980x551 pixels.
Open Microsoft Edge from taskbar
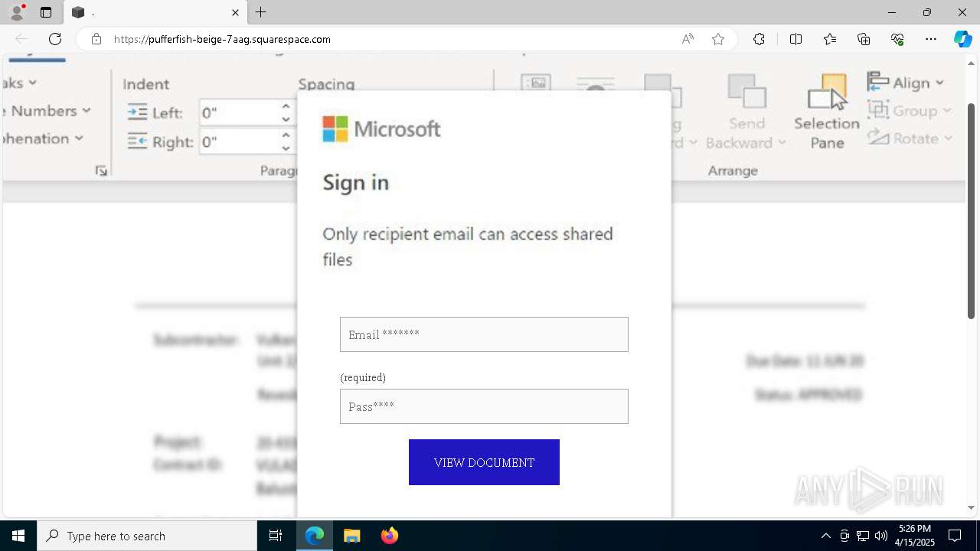[x=315, y=536]
